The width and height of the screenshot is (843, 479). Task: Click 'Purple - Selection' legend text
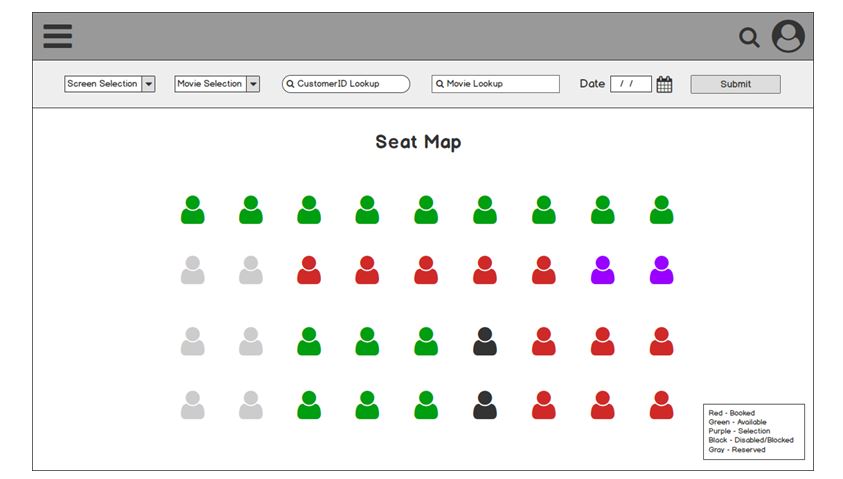tap(739, 431)
